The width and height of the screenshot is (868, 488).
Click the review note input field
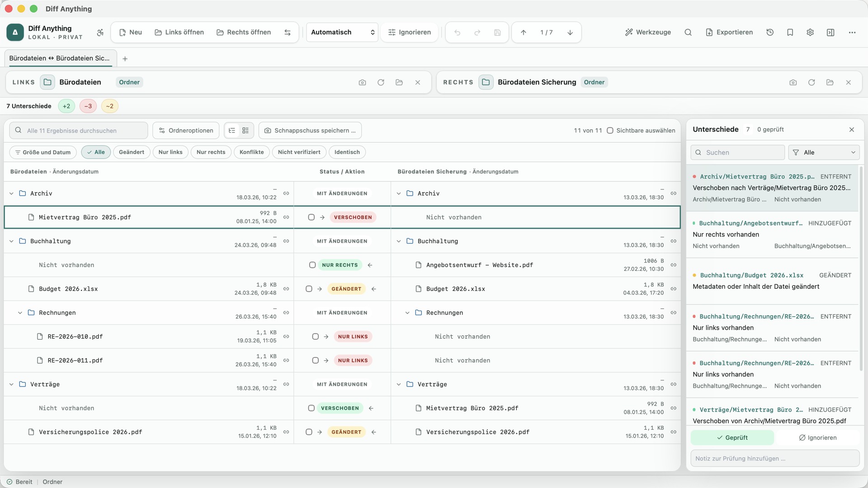[x=775, y=458]
